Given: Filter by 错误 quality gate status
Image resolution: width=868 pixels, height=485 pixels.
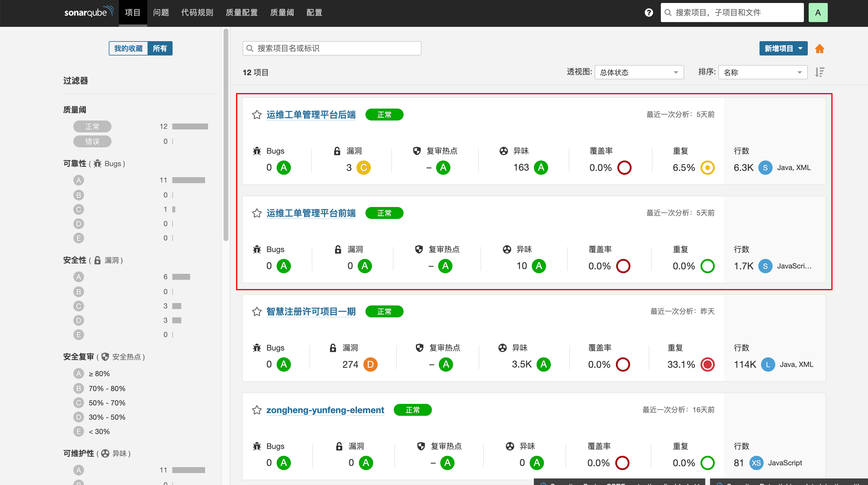Looking at the screenshot, I should [92, 141].
